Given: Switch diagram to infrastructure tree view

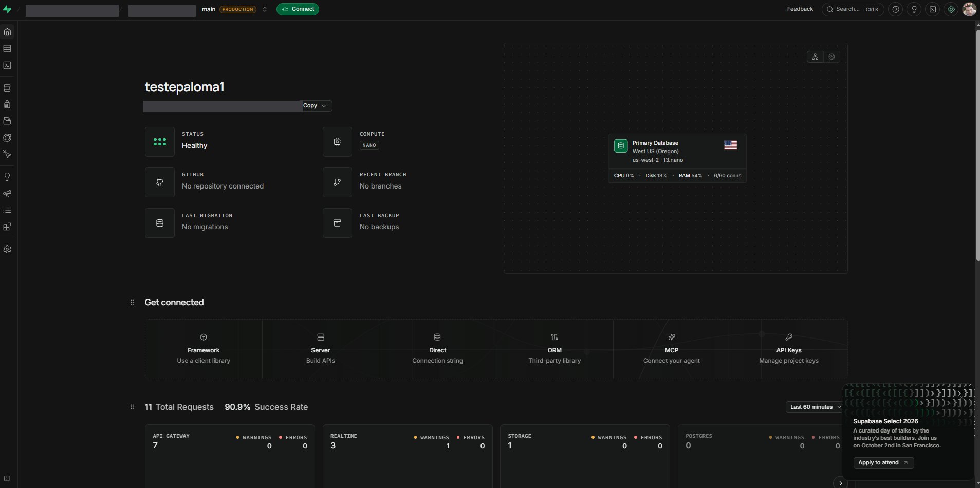Looking at the screenshot, I should point(815,57).
